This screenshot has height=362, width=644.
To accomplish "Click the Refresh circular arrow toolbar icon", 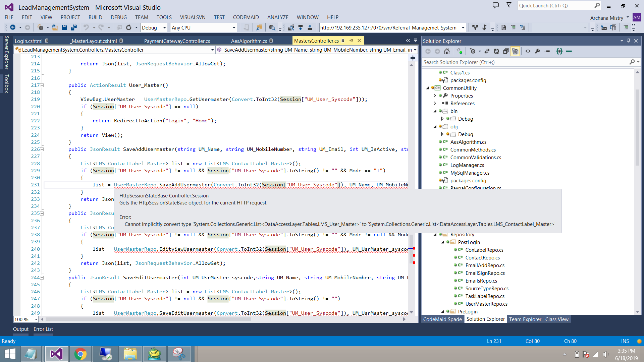I will point(129,27).
